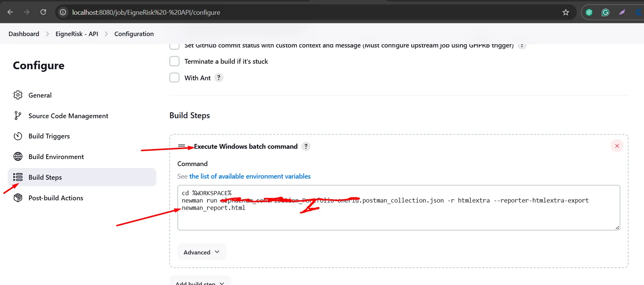Click the Build Environment globe icon
Screen dimensions: 644x285
[18, 156]
